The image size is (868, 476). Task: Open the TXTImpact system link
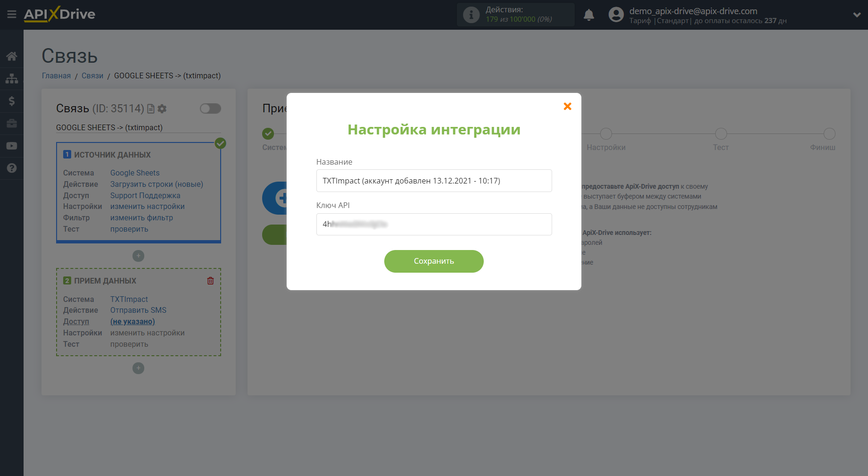click(x=129, y=300)
